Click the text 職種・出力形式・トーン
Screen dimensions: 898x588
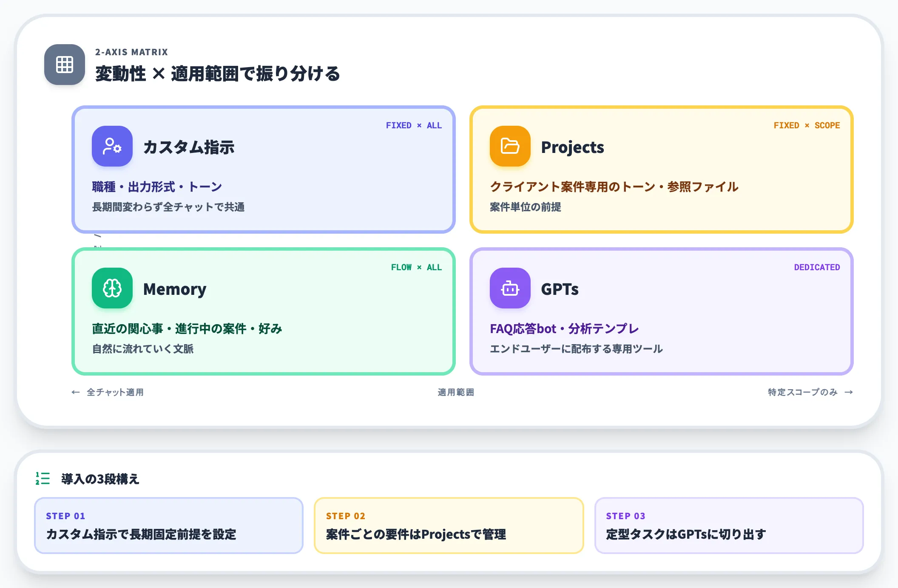click(x=157, y=187)
